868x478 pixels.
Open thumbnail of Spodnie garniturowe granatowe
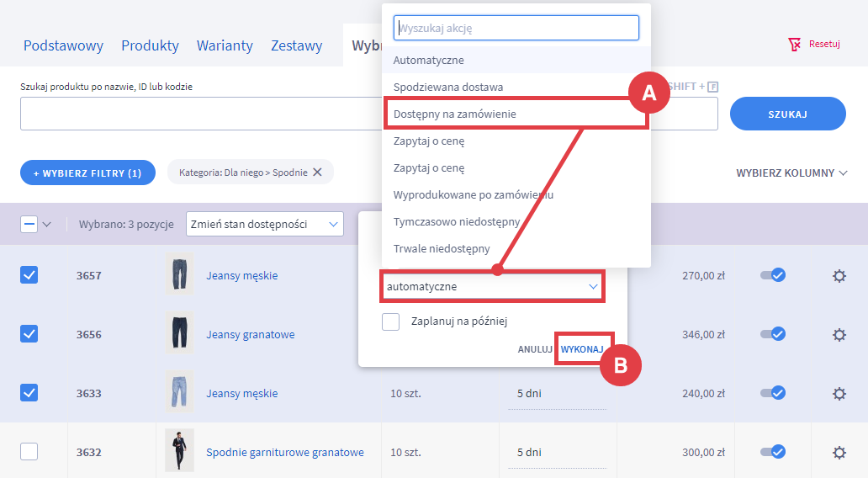coord(180,450)
